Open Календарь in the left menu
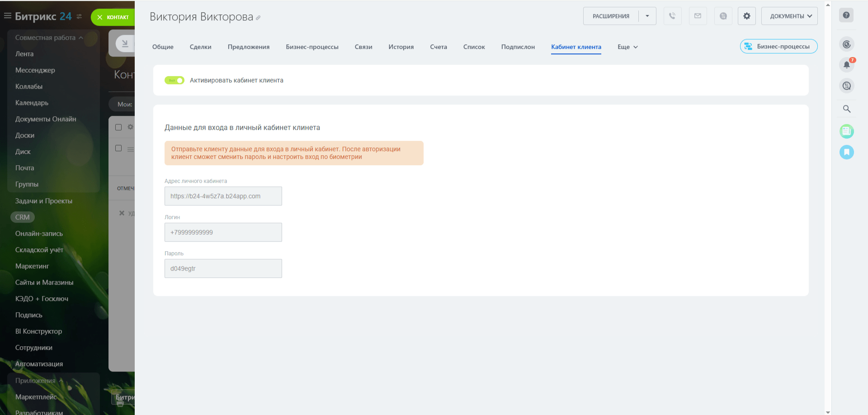868x415 pixels. click(32, 103)
